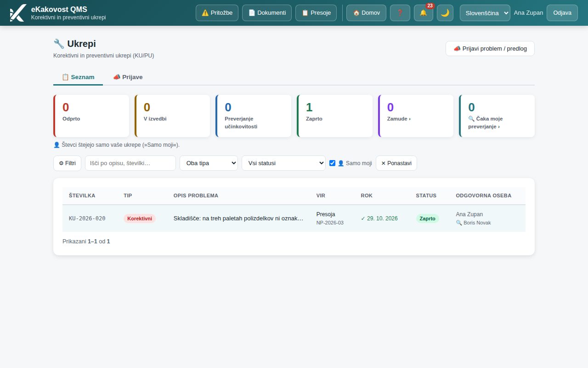Click the eKakovost QMS logo icon
The width and height of the screenshot is (588, 368).
point(17,13)
